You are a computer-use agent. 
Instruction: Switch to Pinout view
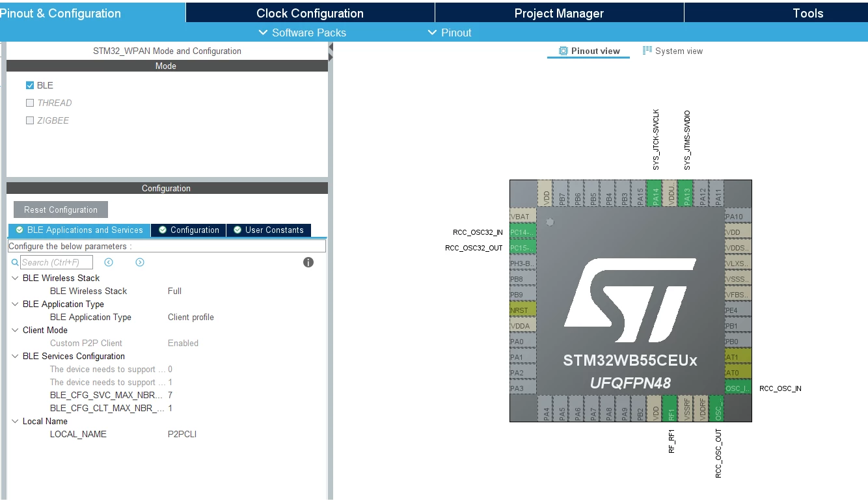coord(589,51)
